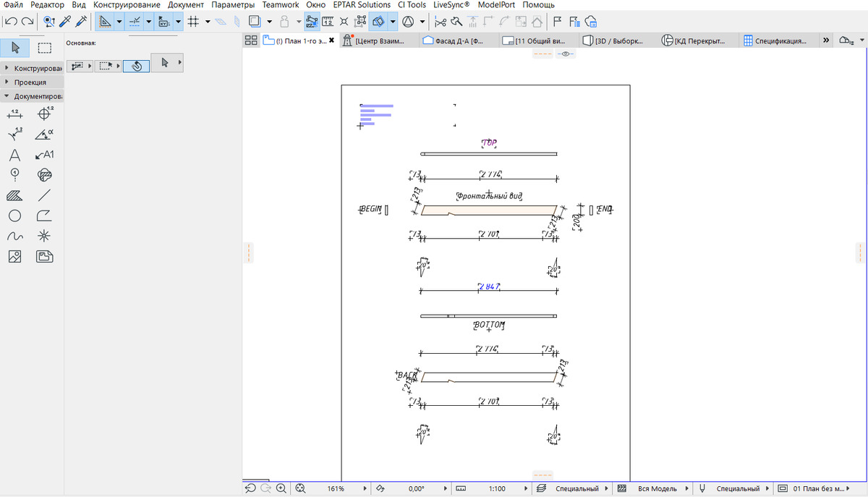Collapse the Документирование toolbox group
Screen dimensions: 868x497
coord(33,96)
